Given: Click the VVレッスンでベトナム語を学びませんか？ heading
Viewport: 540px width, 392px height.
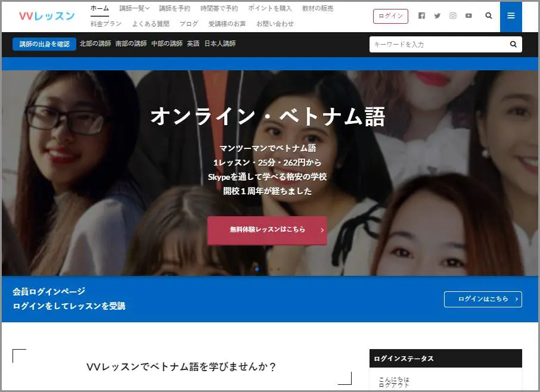Looking at the screenshot, I should 181,367.
